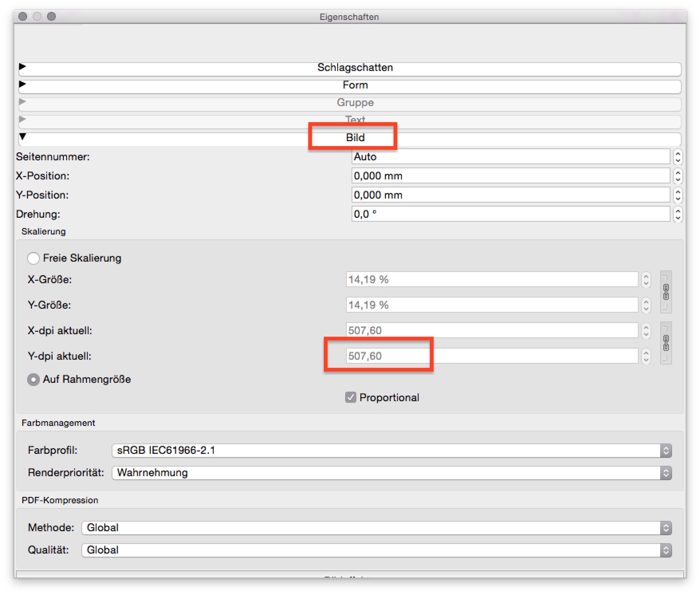Click the chain link icon beside X-dpi aktuell
This screenshot has width=700, height=595.
666,343
